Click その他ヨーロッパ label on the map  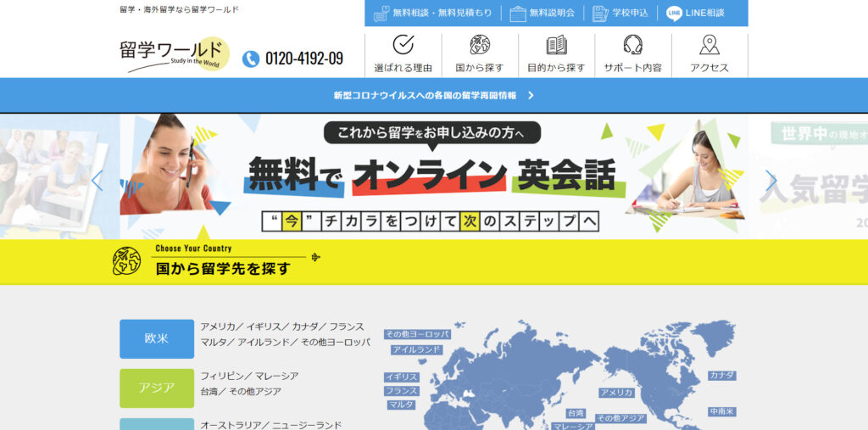tap(417, 334)
